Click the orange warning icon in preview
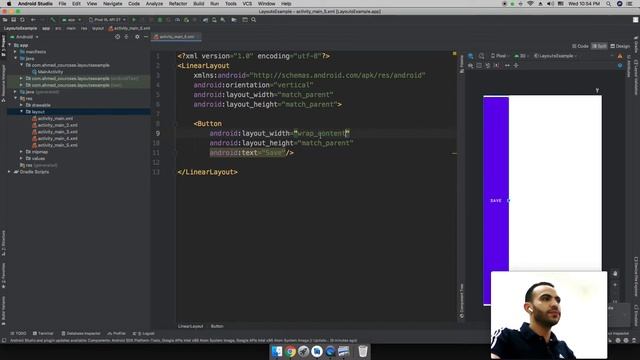 point(620,56)
